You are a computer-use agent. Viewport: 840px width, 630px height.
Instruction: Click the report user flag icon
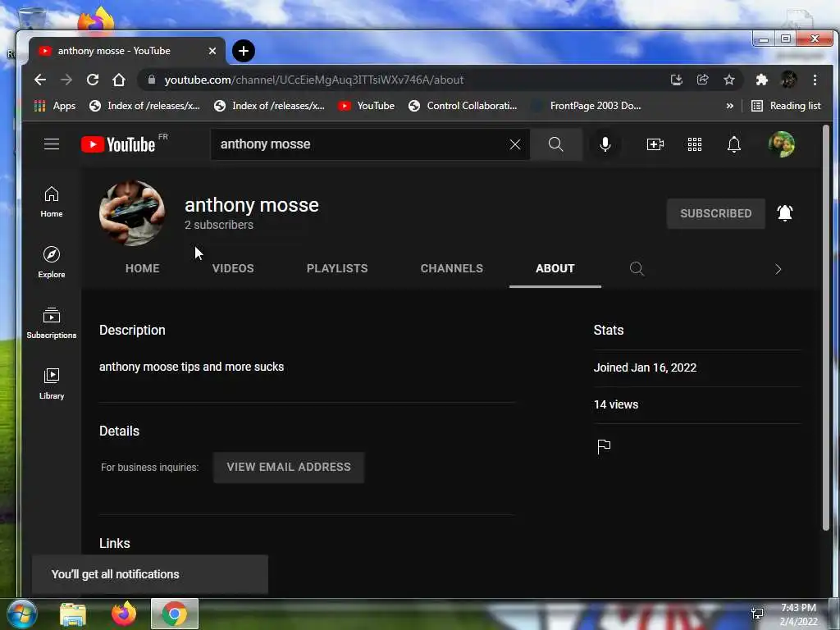point(604,446)
